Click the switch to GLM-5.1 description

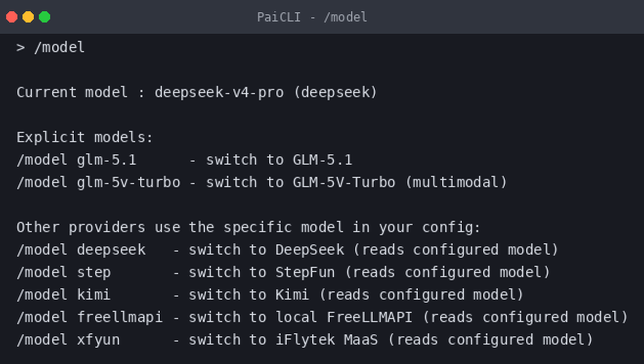pos(279,160)
